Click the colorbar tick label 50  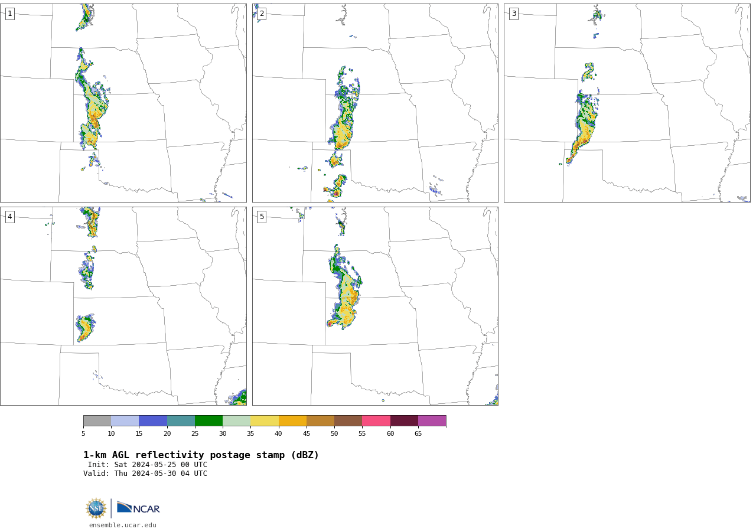pyautogui.click(x=334, y=434)
